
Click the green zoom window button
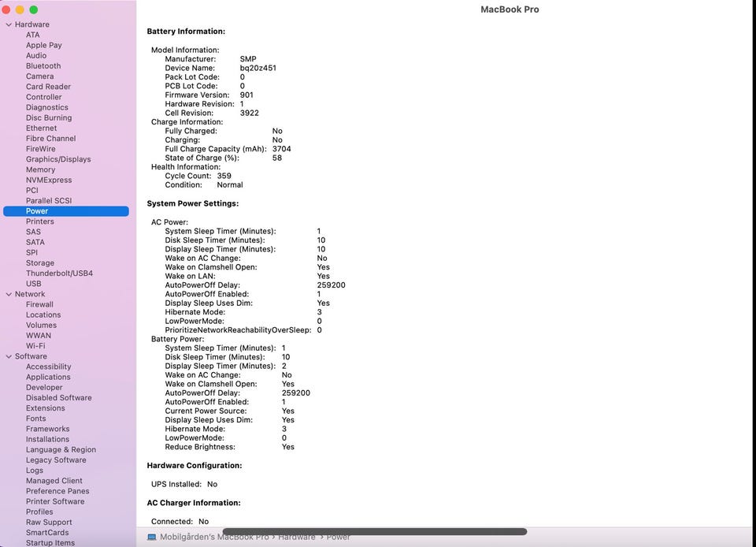point(34,9)
